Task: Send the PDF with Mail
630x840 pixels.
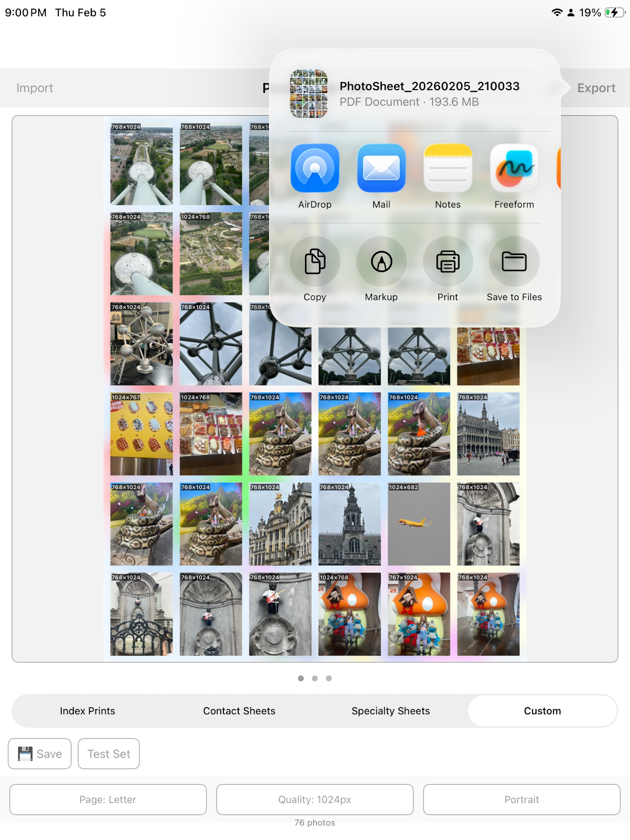Action: 381,168
